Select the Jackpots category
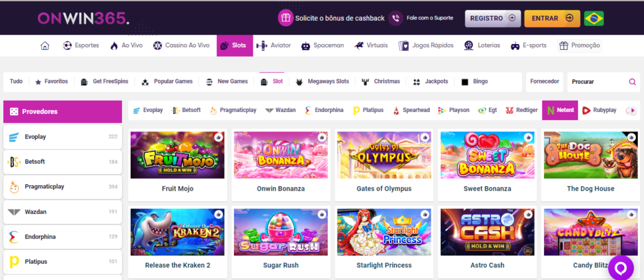 click(x=430, y=81)
